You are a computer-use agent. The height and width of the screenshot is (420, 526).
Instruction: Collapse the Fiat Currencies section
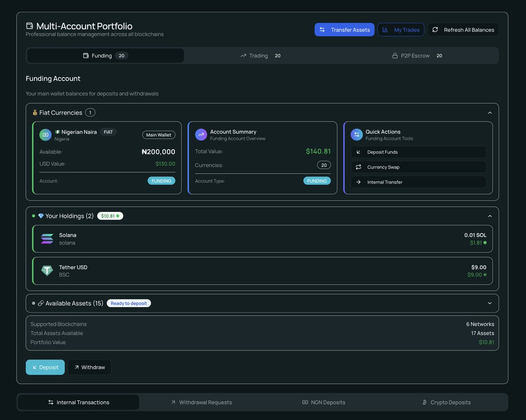click(x=490, y=113)
